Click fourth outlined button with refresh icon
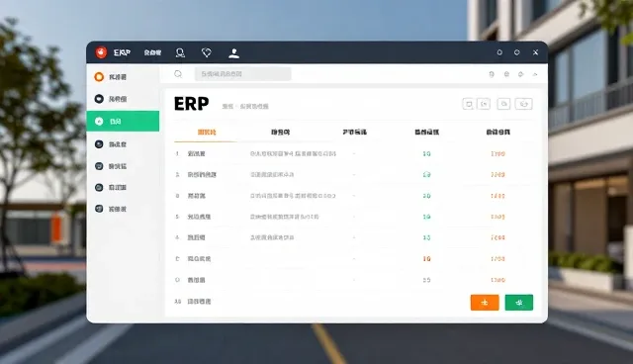Viewport: 633px width, 364px height. coord(523,104)
